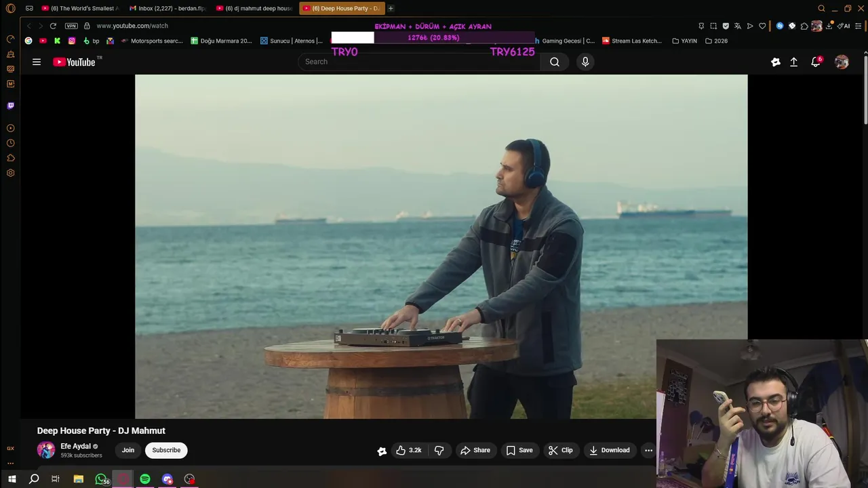This screenshot has width=868, height=488.
Task: Click the Clip scissors button
Action: [561, 450]
